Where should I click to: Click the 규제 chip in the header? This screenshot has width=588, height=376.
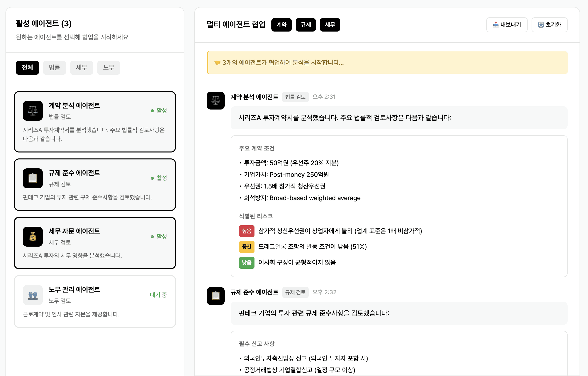[305, 25]
